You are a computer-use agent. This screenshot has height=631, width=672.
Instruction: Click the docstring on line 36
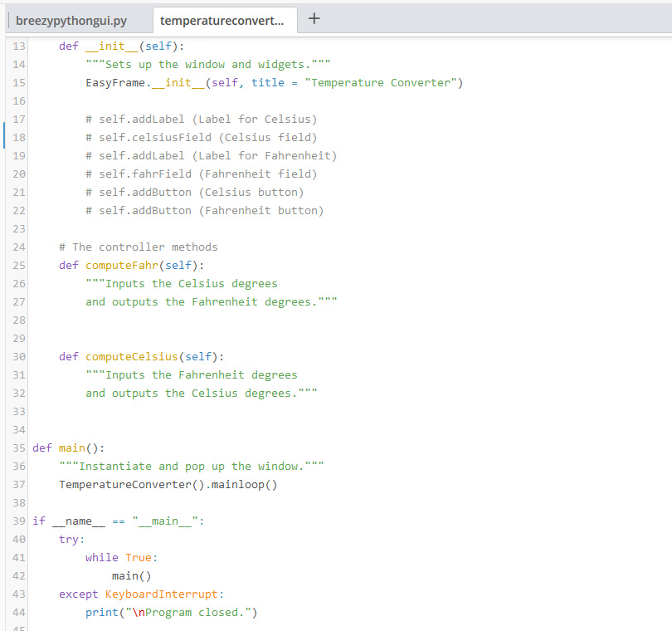tap(191, 466)
